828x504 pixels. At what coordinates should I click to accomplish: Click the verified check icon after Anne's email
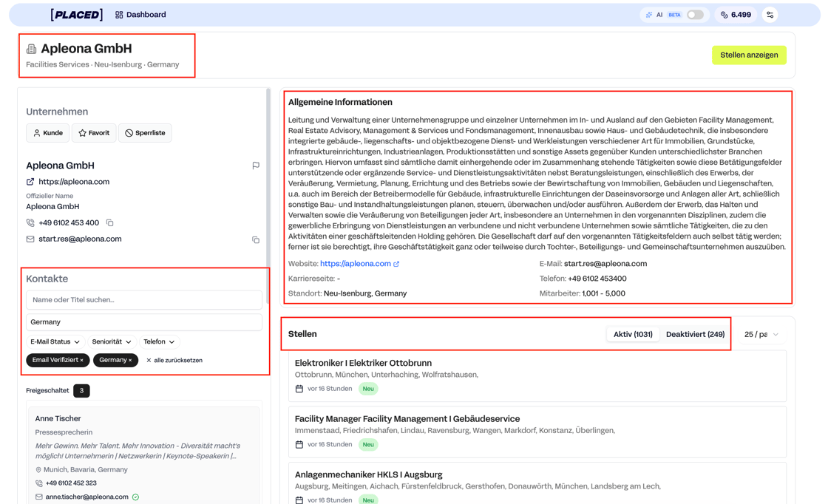pyautogui.click(x=136, y=497)
